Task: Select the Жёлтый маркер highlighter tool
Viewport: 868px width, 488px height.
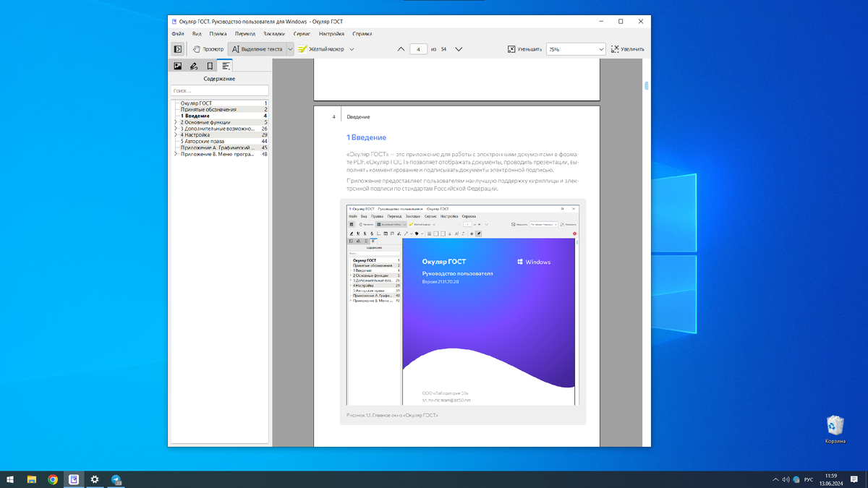Action: coord(321,49)
